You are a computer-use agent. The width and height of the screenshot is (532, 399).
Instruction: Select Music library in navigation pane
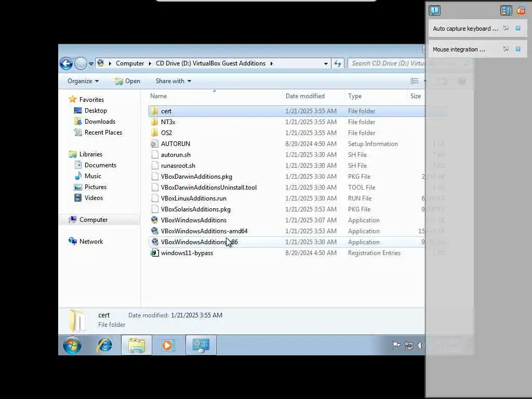(88, 176)
